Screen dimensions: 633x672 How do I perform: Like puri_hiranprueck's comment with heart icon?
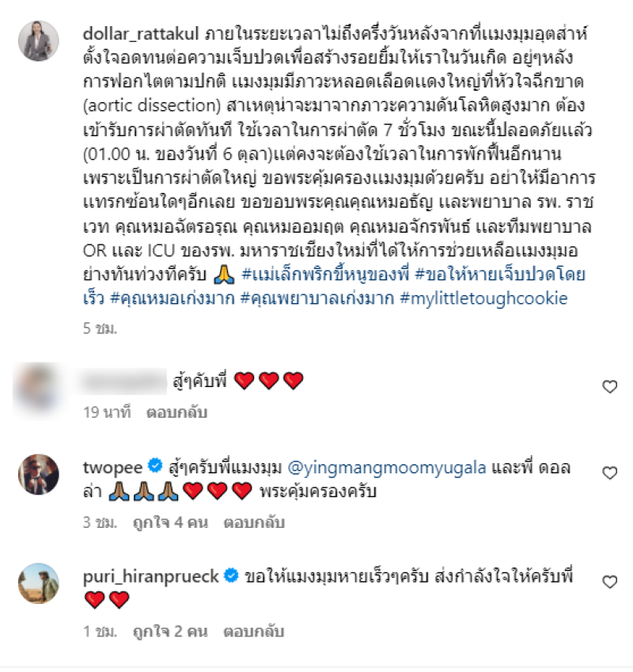coord(609,582)
